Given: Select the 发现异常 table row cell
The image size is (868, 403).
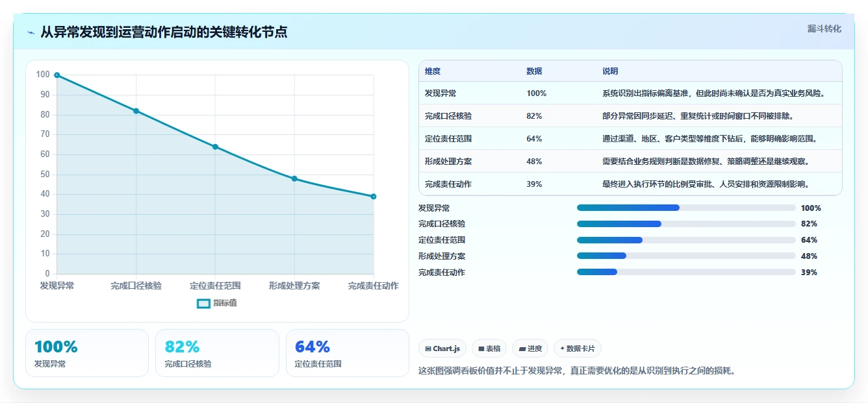Looking at the screenshot, I should click(x=440, y=93).
